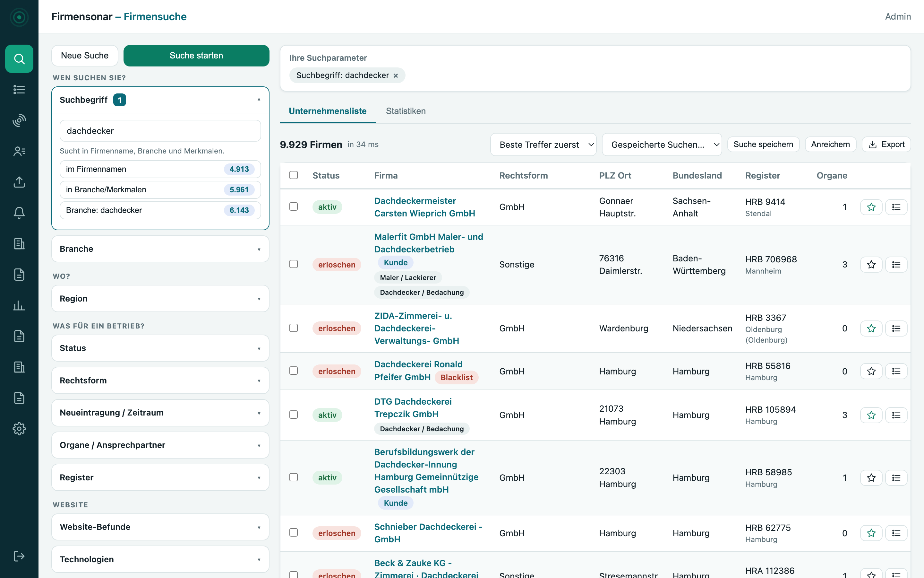The height and width of the screenshot is (578, 924).
Task: Star the Schnieber Dachdeckerei GmbH row
Action: 871,533
